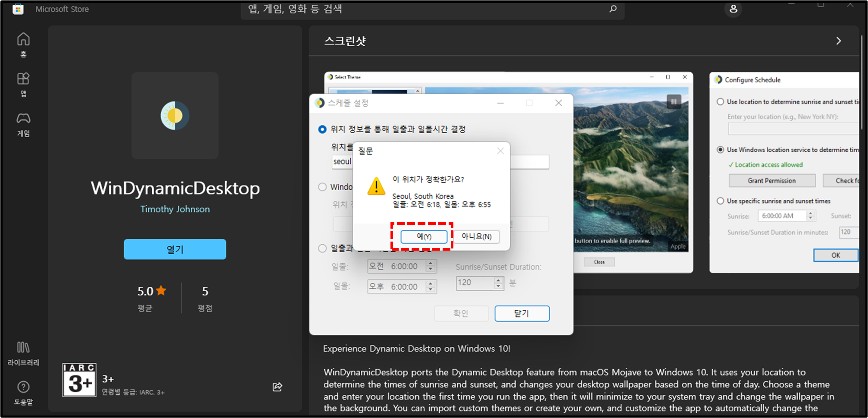
Task: Click 아니요(N) to reject the location
Action: click(476, 236)
